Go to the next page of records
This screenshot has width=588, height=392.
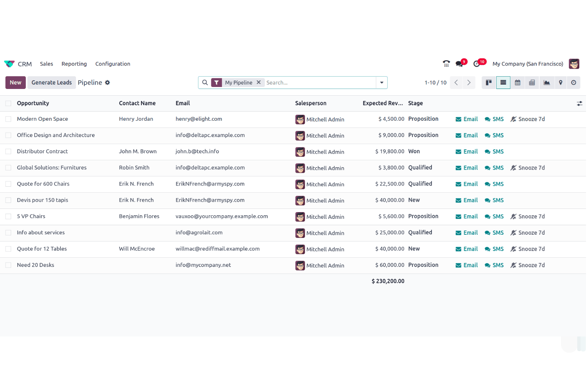coord(469,82)
